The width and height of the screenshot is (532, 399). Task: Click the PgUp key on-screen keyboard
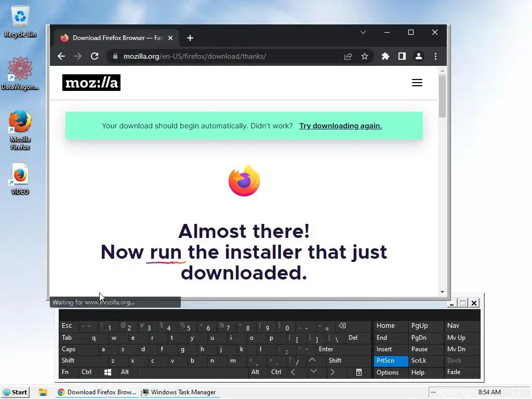(x=425, y=326)
